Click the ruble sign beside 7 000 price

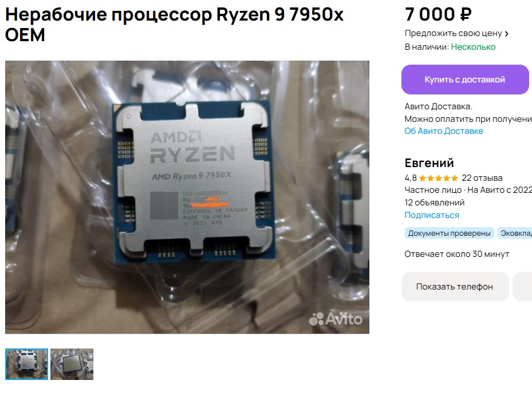[x=466, y=14]
